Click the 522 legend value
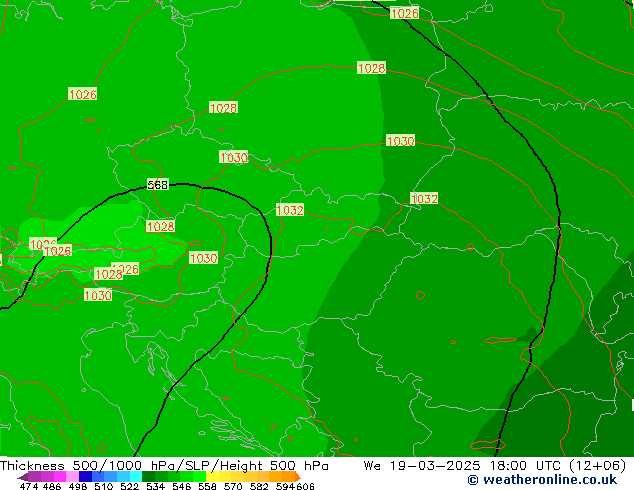The height and width of the screenshot is (490, 634). coord(130,486)
